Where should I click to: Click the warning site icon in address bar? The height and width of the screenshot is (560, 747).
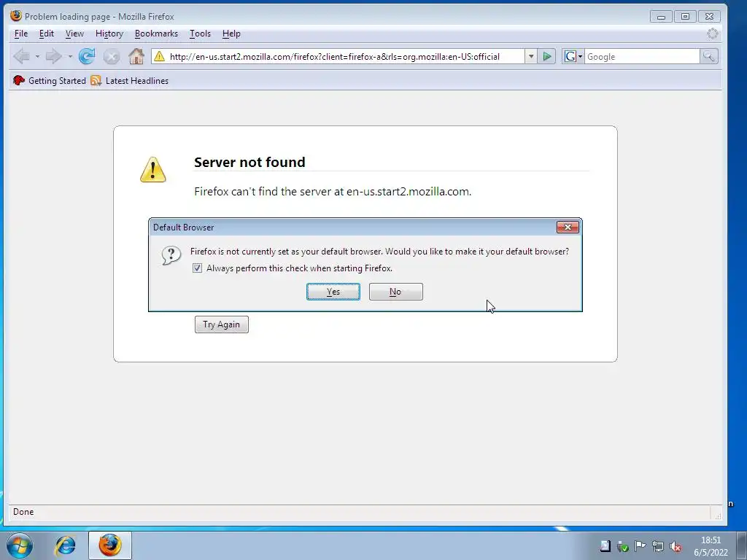tap(160, 57)
